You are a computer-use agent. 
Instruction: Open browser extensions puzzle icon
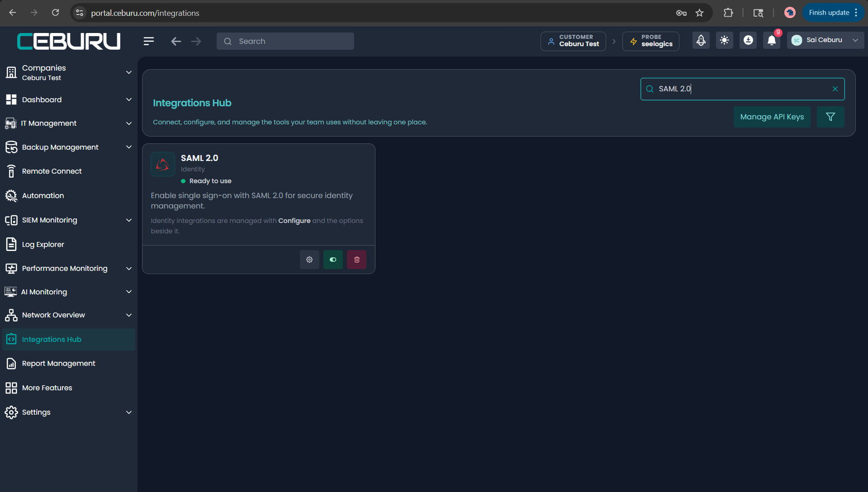point(728,13)
